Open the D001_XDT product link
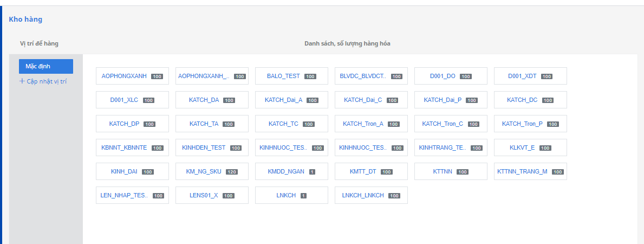 tap(522, 76)
